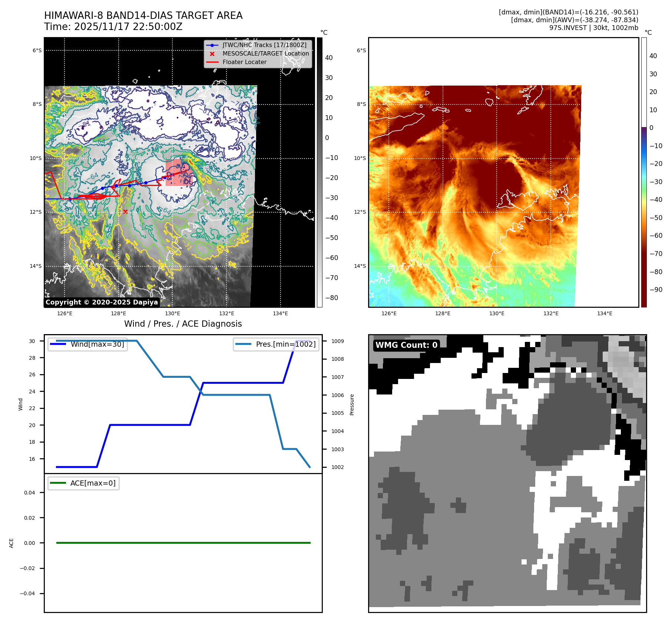The height and width of the screenshot is (626, 672).
Task: Select the MESOSCALE/TARGET Location legend label
Action: click(265, 54)
